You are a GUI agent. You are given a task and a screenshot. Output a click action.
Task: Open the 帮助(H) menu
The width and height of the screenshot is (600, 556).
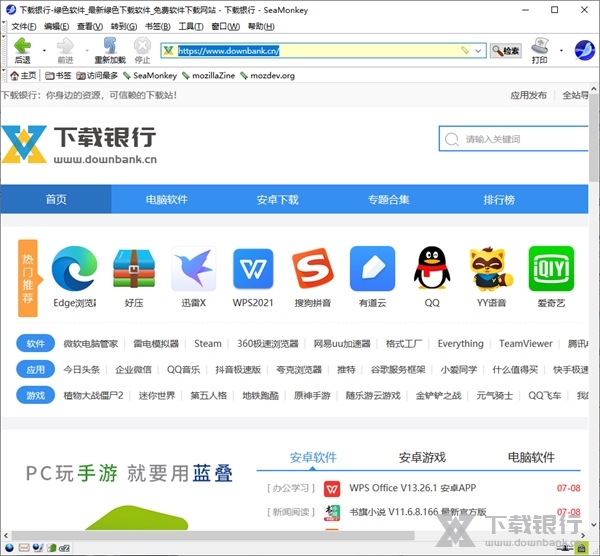click(x=261, y=26)
